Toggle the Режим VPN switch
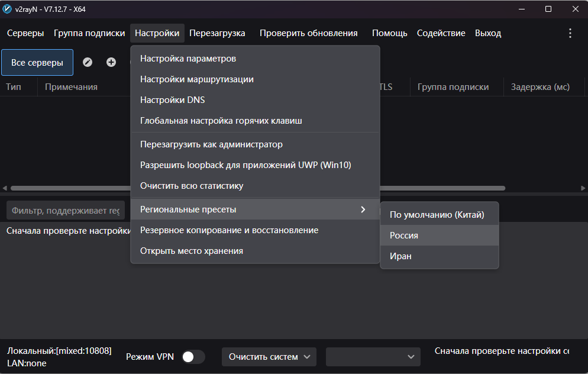The width and height of the screenshot is (588, 374). point(193,357)
